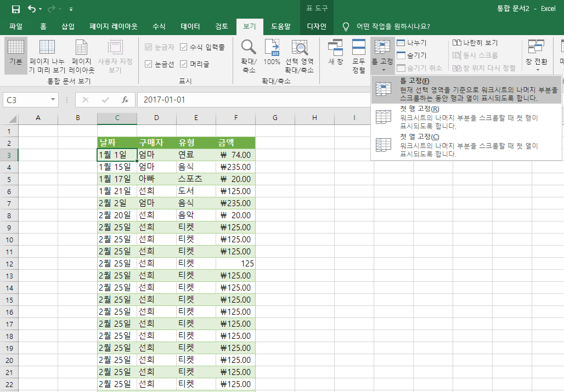Viewport: 564px width, 392px height.
Task: Select column A header
Action: [x=38, y=118]
